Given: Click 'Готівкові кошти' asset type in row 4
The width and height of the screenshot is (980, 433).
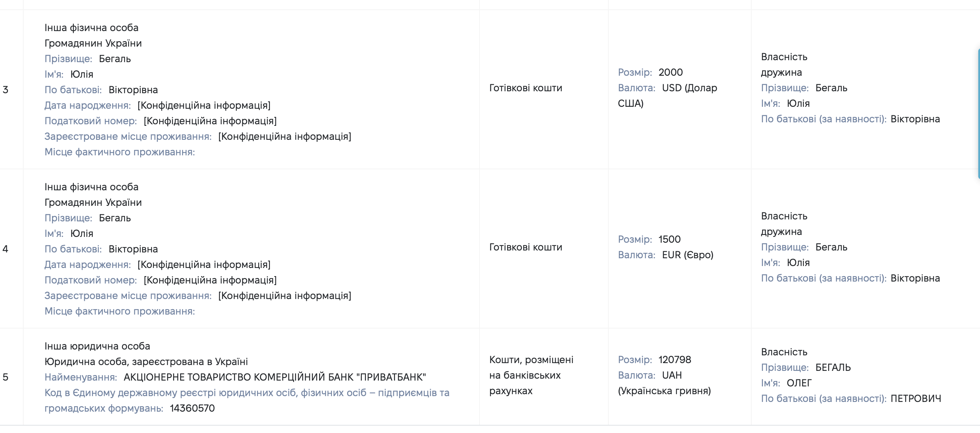Looking at the screenshot, I should tap(526, 247).
